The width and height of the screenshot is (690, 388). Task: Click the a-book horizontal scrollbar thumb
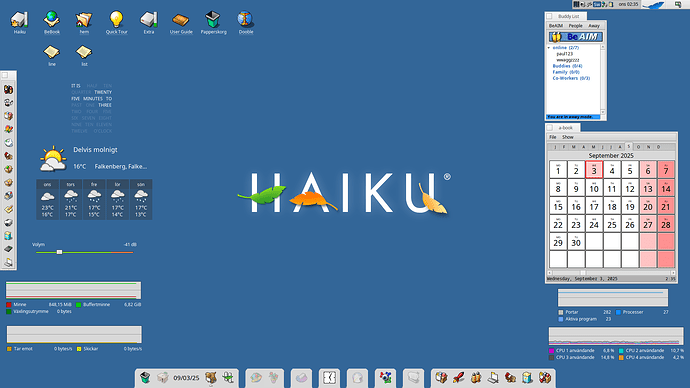(583, 273)
